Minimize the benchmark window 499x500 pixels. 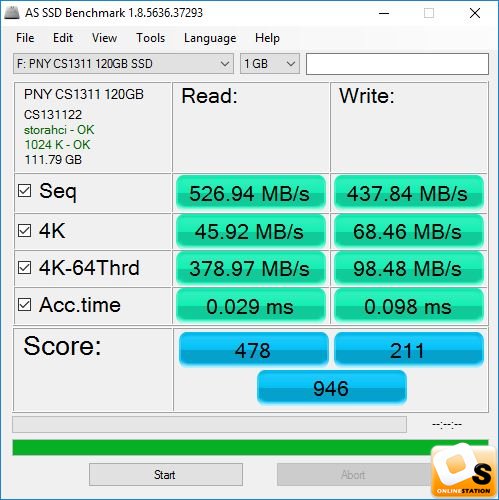click(x=384, y=13)
